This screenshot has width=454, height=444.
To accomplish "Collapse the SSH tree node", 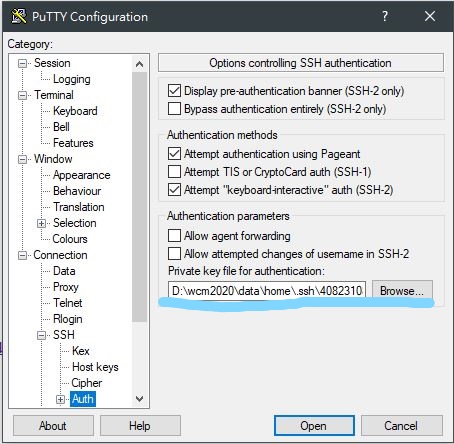I will pyautogui.click(x=41, y=335).
